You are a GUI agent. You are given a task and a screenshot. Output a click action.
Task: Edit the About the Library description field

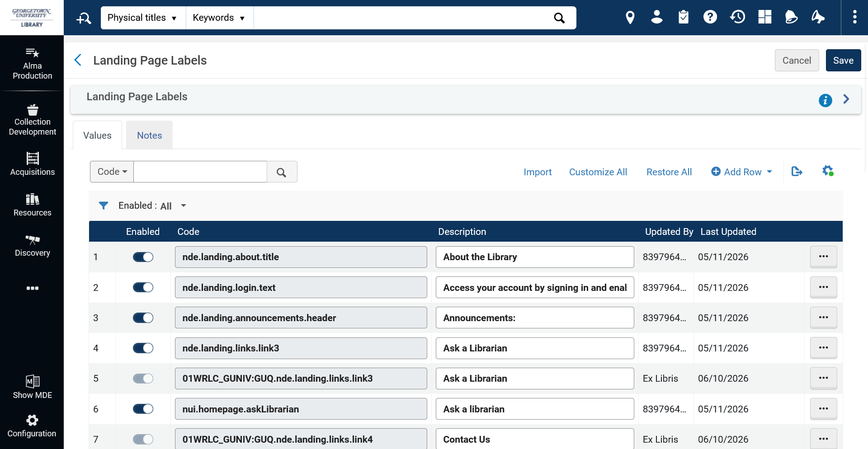coord(535,257)
